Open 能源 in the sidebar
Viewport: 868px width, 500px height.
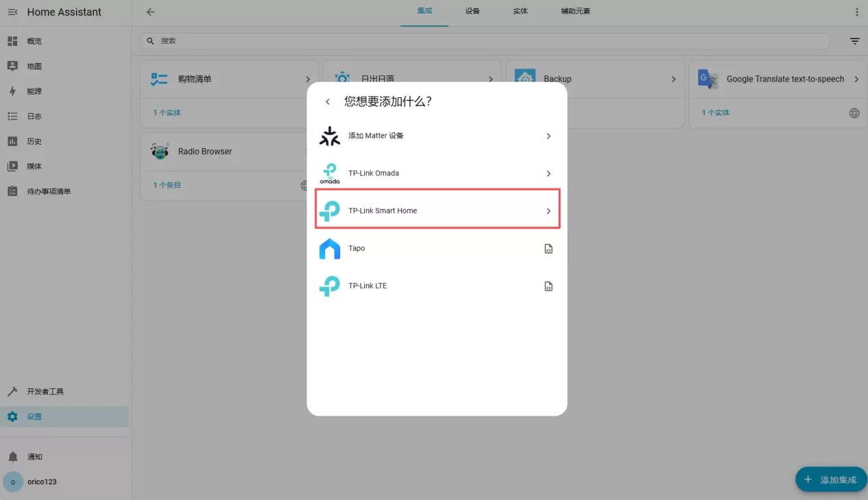34,91
